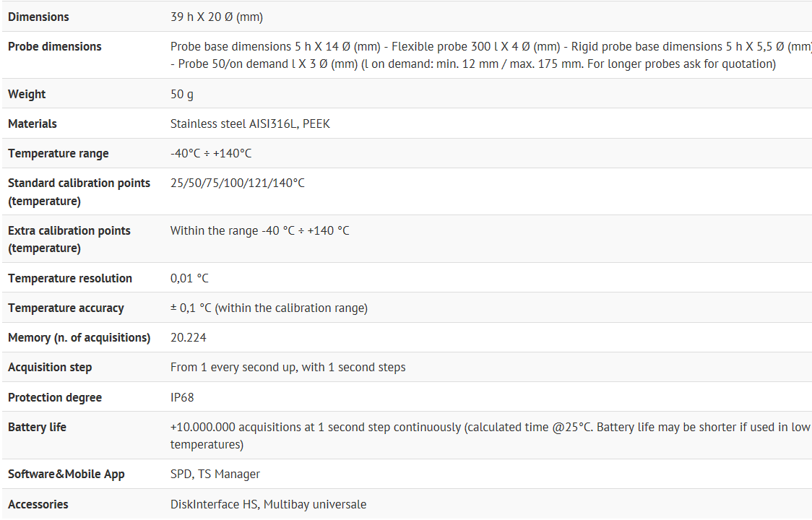
Task: Click the Temperature accuracy label
Action: [66, 308]
